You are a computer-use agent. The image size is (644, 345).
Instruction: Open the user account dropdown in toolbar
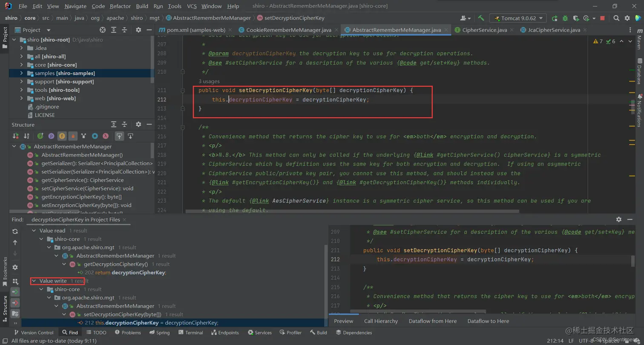[x=466, y=18]
